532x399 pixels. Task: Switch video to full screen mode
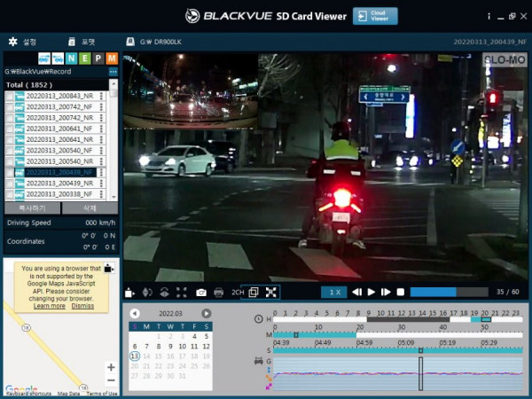coord(270,292)
